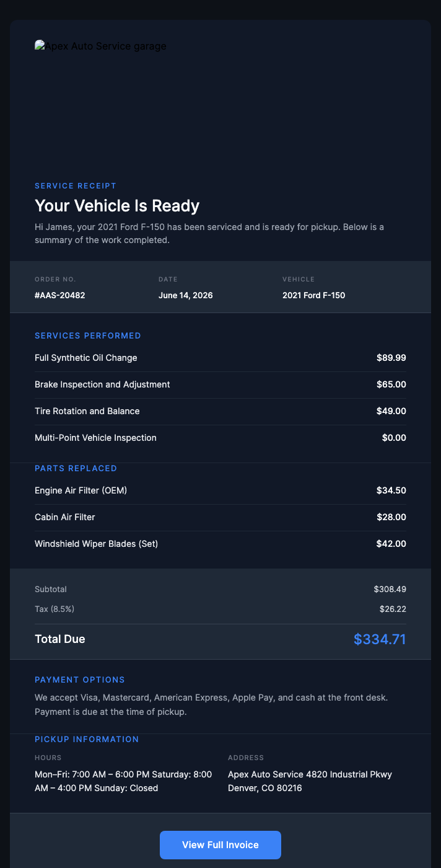
Task: Click the Apex Auto Service garage logo
Action: pos(100,46)
